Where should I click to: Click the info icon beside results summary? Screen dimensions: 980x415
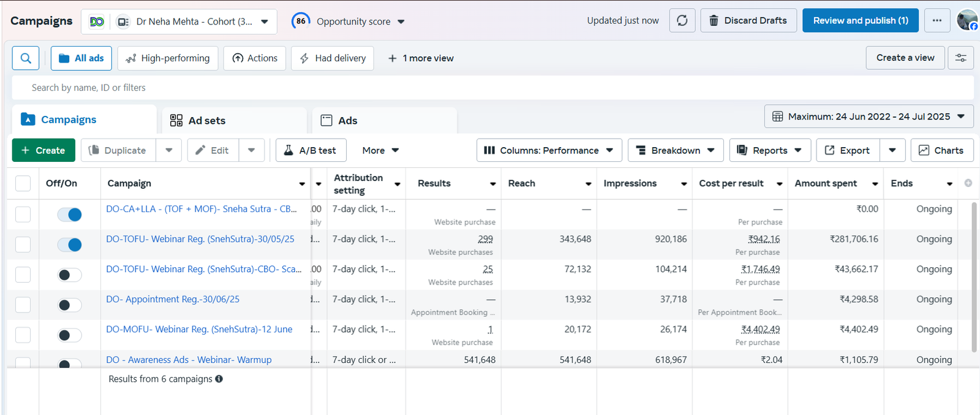point(219,379)
